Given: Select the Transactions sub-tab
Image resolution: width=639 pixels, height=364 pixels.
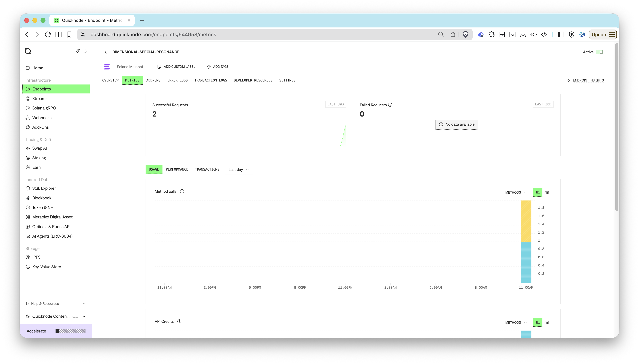Looking at the screenshot, I should coord(207,170).
